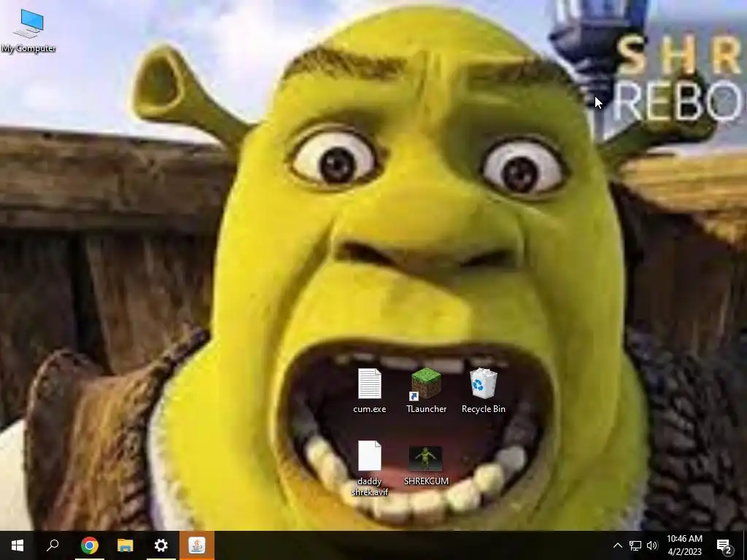Click the Recycle Bin label text
Screen dimensions: 747x560
pos(484,409)
